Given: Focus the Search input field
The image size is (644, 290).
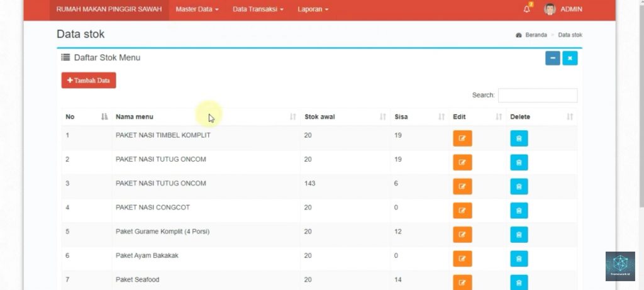Looking at the screenshot, I should [537, 95].
